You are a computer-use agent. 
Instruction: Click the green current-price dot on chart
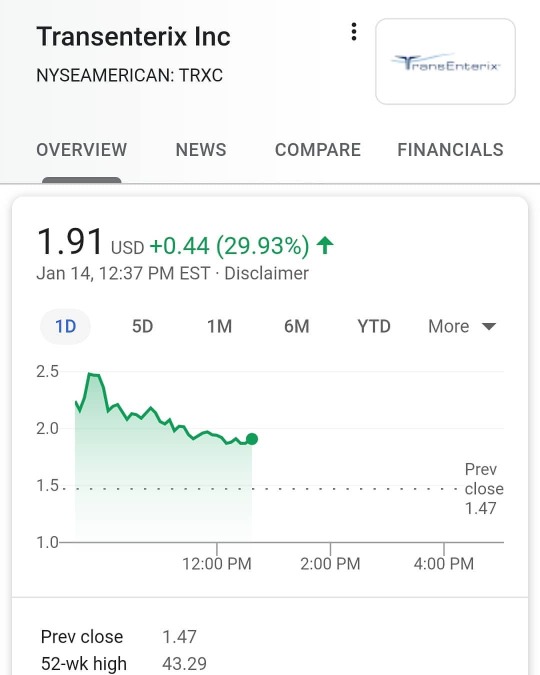[252, 439]
